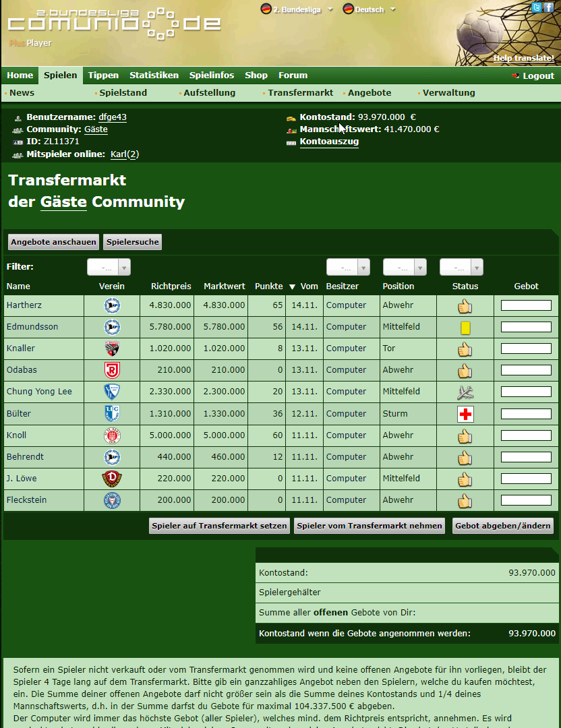The width and height of the screenshot is (561, 728).
Task: Click the Comunio.de logo
Action: (x=115, y=23)
